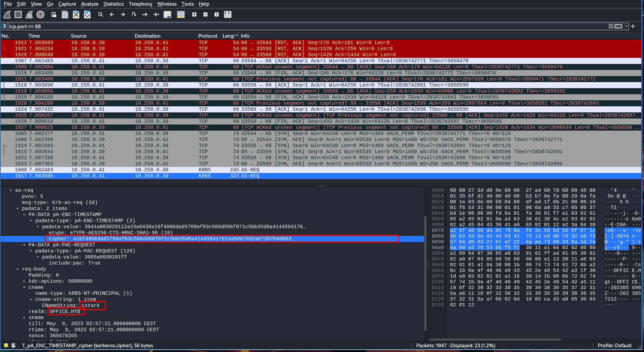Open display filter history dropdown
This screenshot has height=352, width=644.
(x=626, y=26)
